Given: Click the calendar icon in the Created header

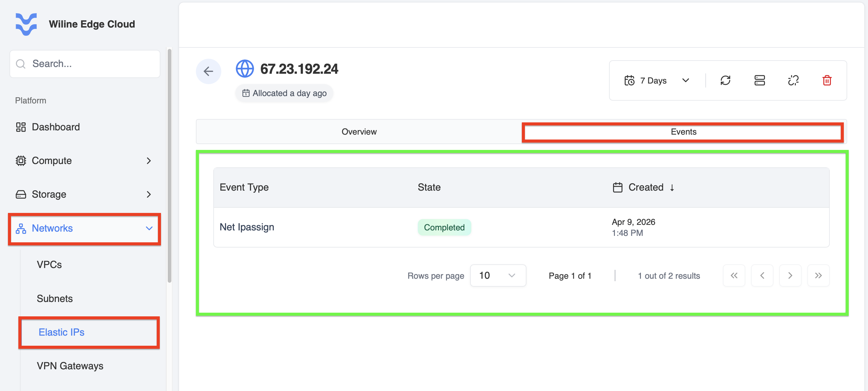Looking at the screenshot, I should [617, 187].
